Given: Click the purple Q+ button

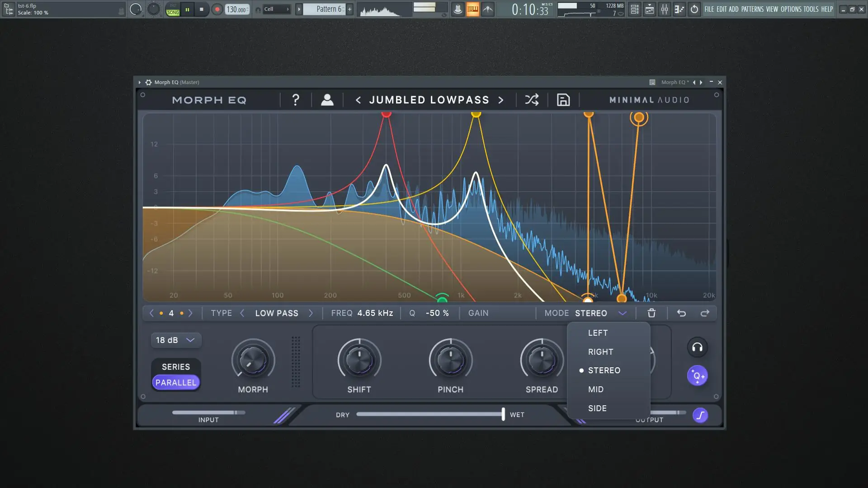Looking at the screenshot, I should coord(697,376).
